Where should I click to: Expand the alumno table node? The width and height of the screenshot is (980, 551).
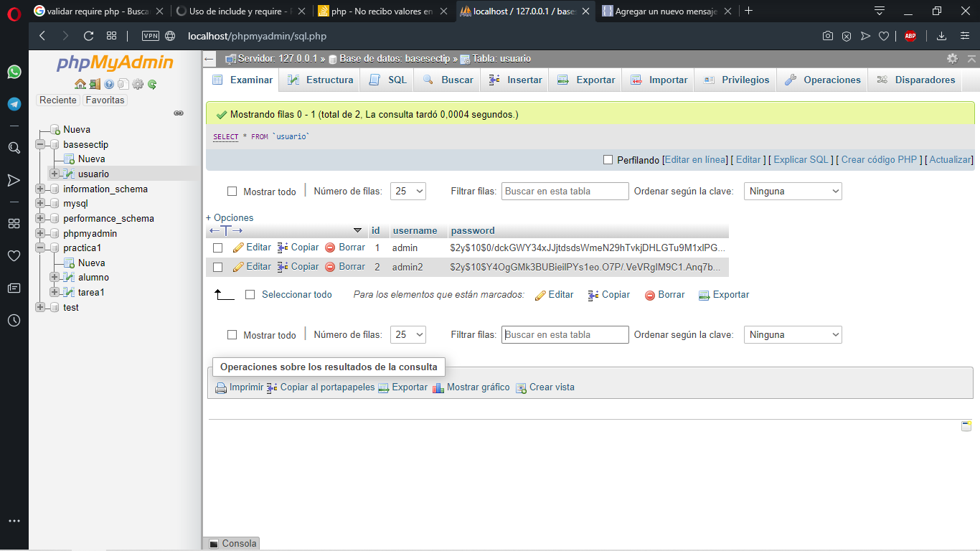click(55, 277)
